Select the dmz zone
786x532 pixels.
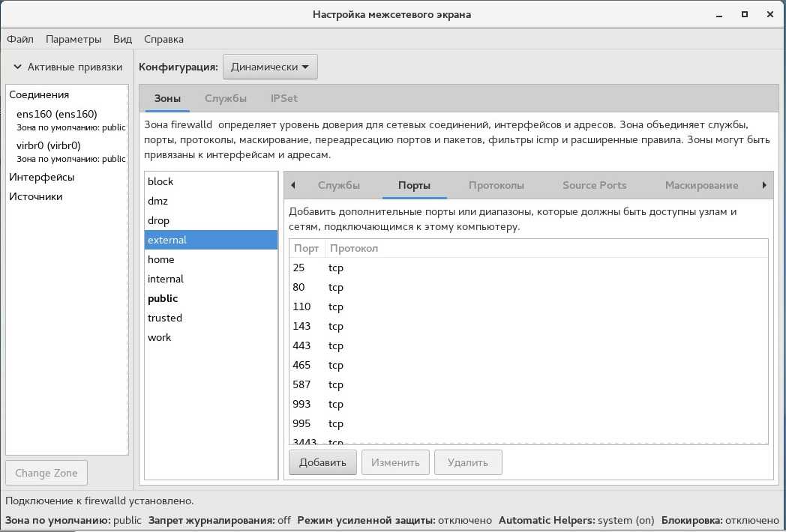click(211, 201)
